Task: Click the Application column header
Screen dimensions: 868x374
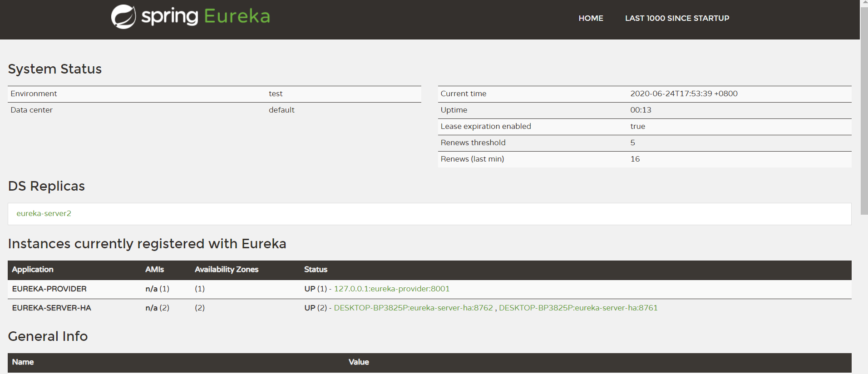Action: click(33, 269)
